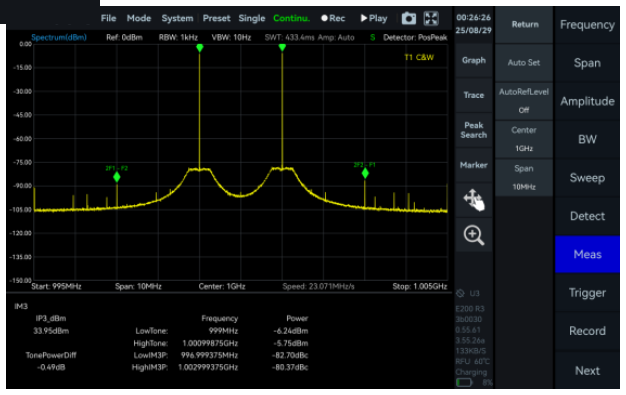Select the high tone peak marker

pos(282,48)
